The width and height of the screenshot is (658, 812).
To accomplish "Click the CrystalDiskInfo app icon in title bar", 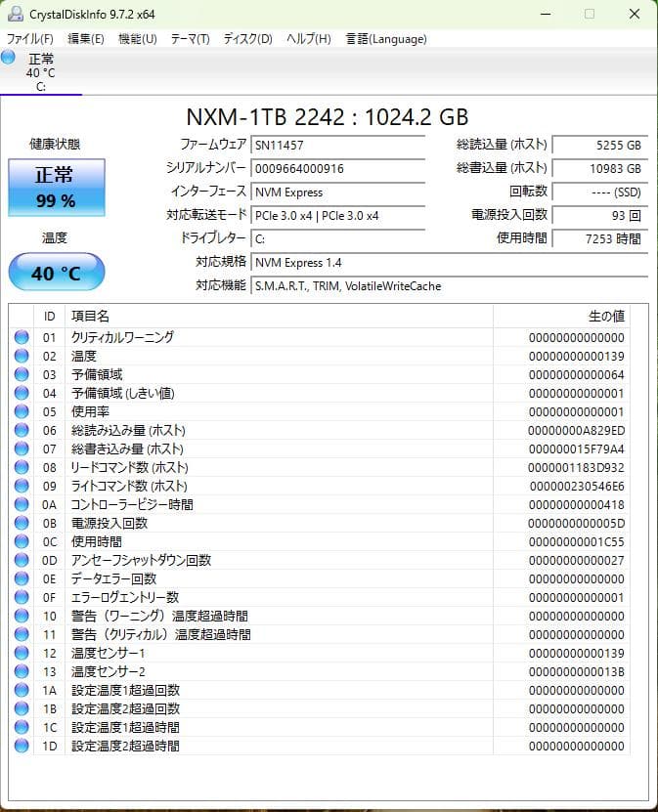I will pyautogui.click(x=16, y=14).
